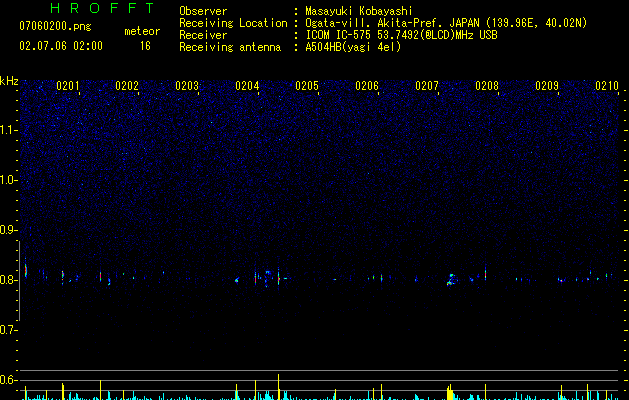Click the 0205 time marker
629x400 pixels.
(x=307, y=86)
